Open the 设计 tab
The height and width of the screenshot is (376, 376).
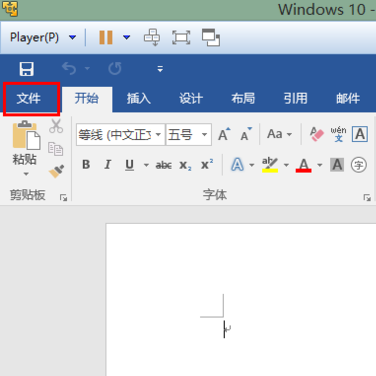pyautogui.click(x=191, y=99)
